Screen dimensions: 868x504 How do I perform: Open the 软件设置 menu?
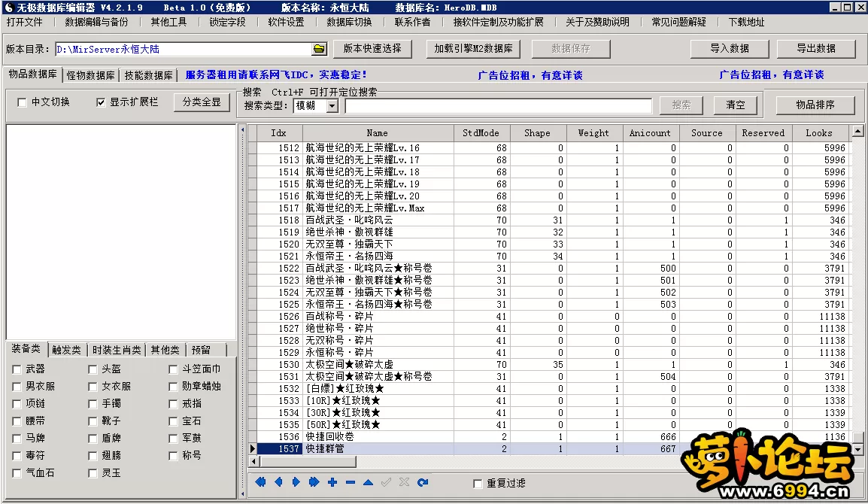(286, 22)
